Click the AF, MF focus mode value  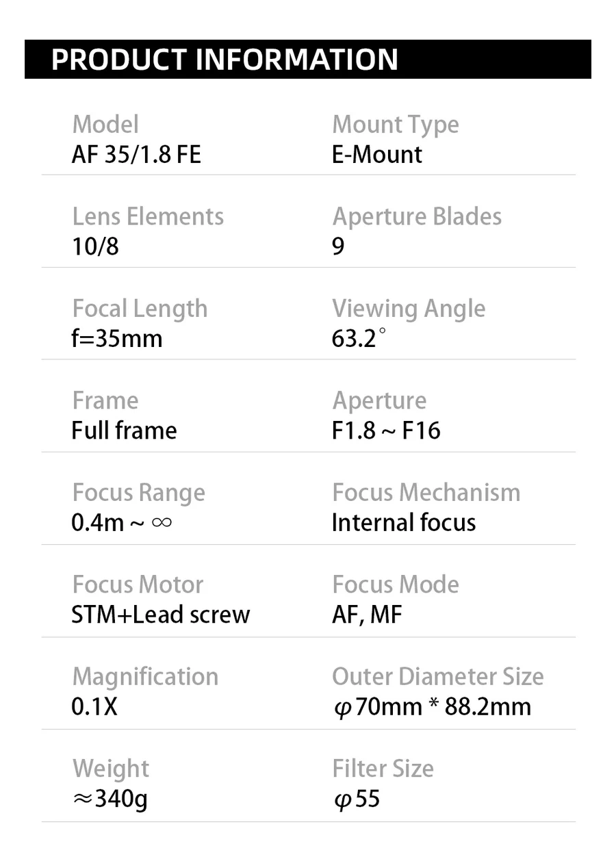click(x=367, y=615)
